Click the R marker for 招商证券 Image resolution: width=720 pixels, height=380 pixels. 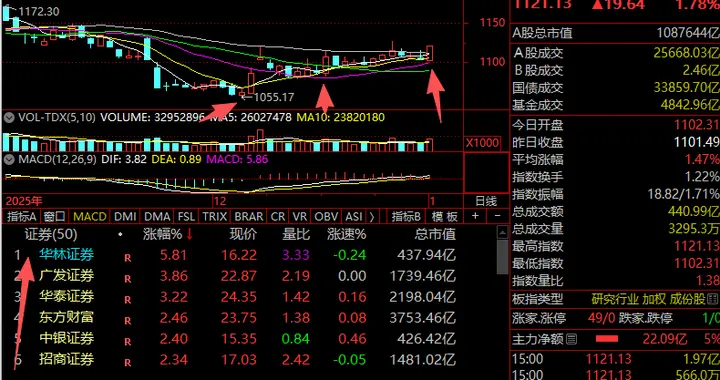point(128,363)
